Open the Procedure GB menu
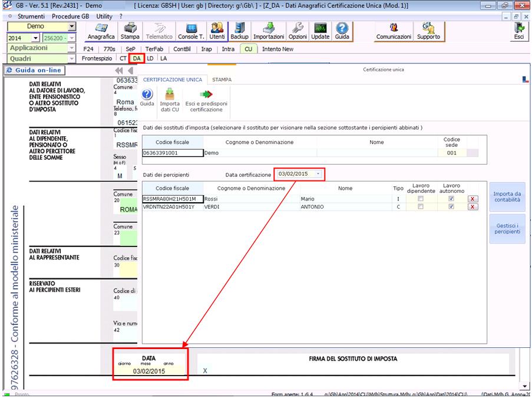 pos(70,17)
